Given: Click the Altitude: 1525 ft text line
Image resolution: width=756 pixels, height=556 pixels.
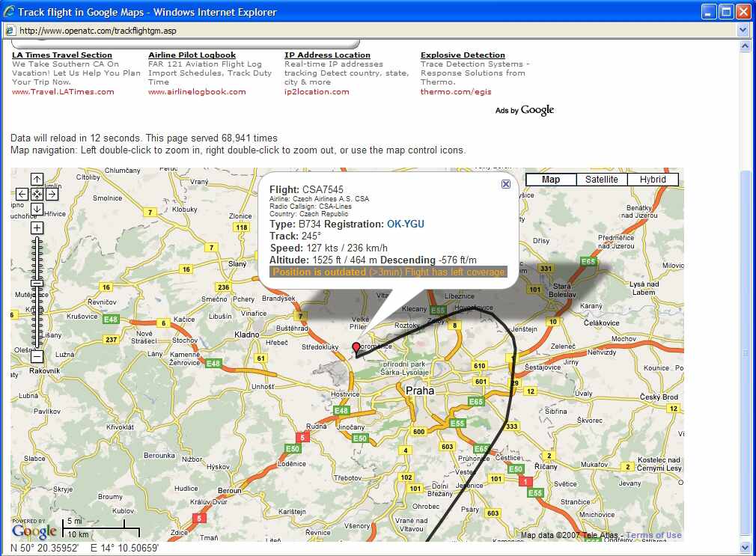Looking at the screenshot, I should coord(373,260).
